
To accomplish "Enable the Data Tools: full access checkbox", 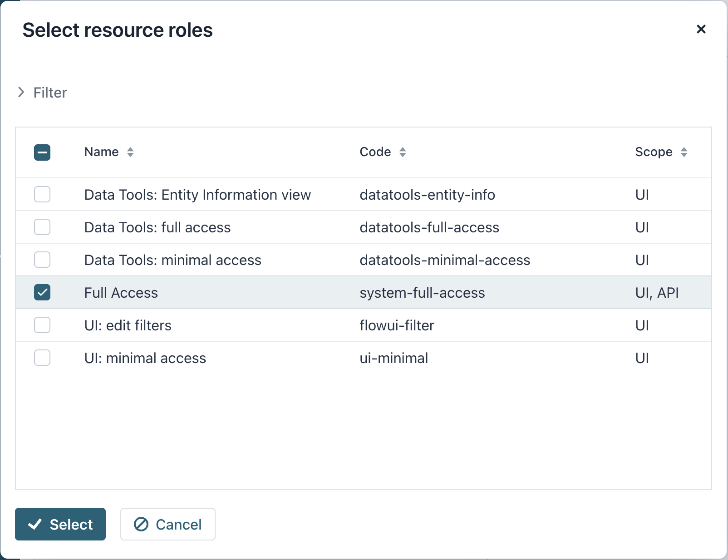I will coord(42,227).
